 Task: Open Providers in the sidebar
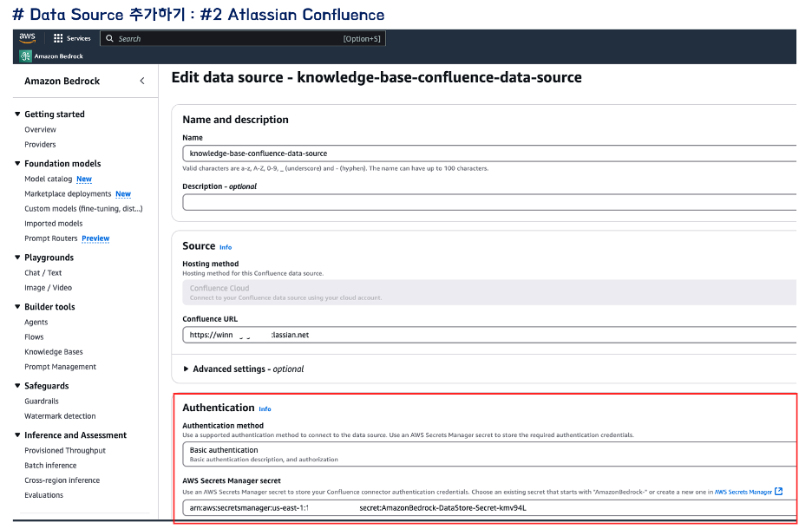[x=40, y=145]
